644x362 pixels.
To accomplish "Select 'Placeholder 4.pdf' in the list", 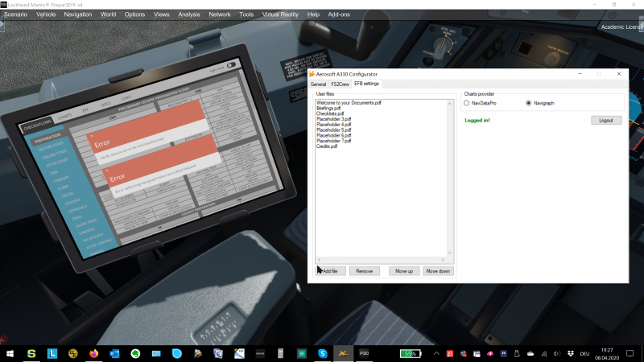I will tap(334, 125).
